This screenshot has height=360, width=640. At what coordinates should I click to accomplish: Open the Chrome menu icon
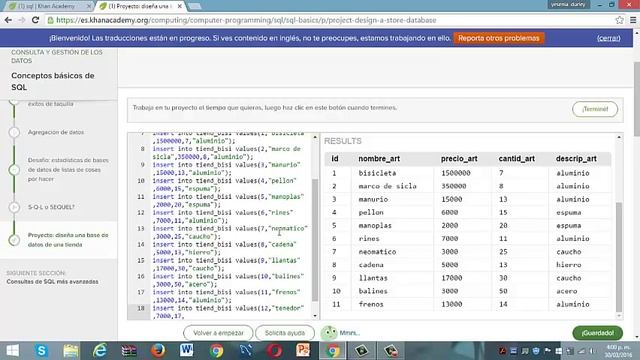[x=633, y=20]
